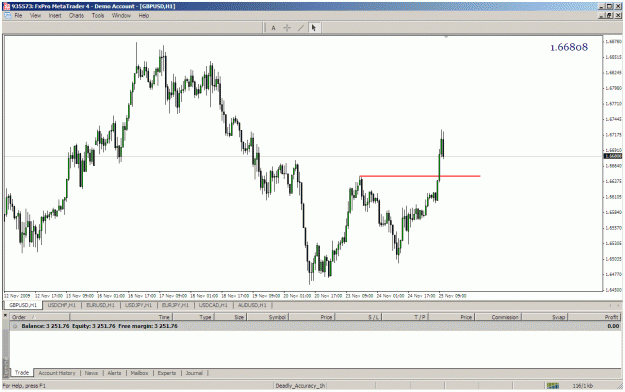Switch to the USDCAD,H1 chart tab

[x=213, y=305]
